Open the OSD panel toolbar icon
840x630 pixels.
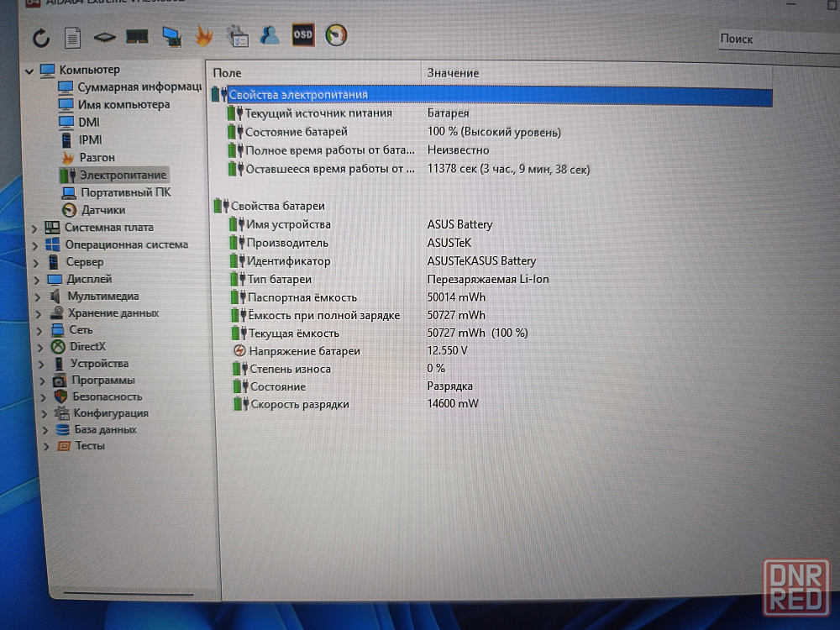click(303, 34)
